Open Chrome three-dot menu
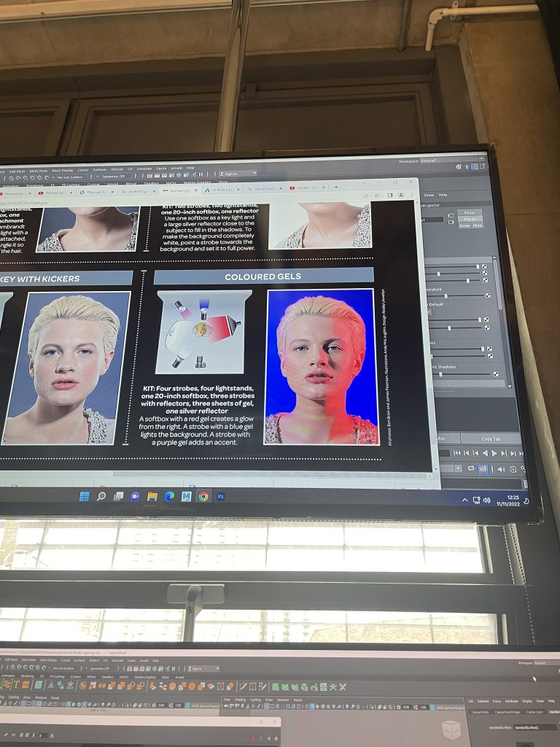 point(413,196)
